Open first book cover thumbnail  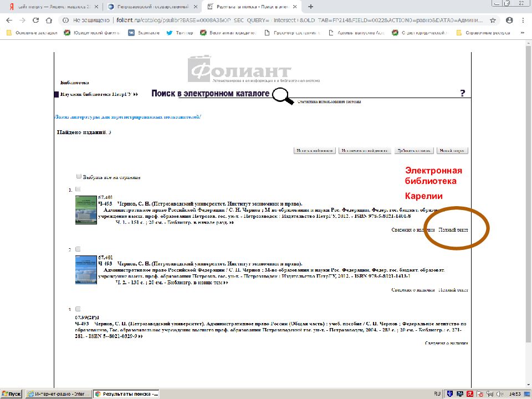pos(86,210)
